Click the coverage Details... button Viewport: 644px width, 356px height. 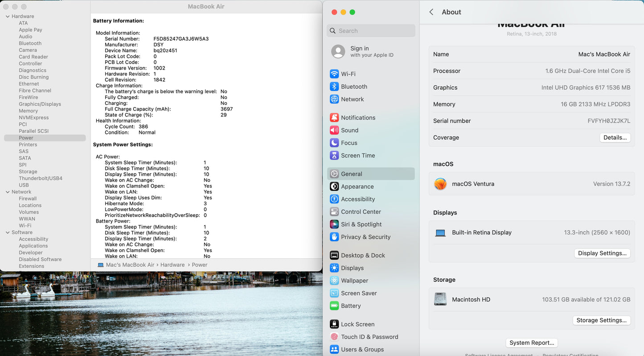pos(615,137)
